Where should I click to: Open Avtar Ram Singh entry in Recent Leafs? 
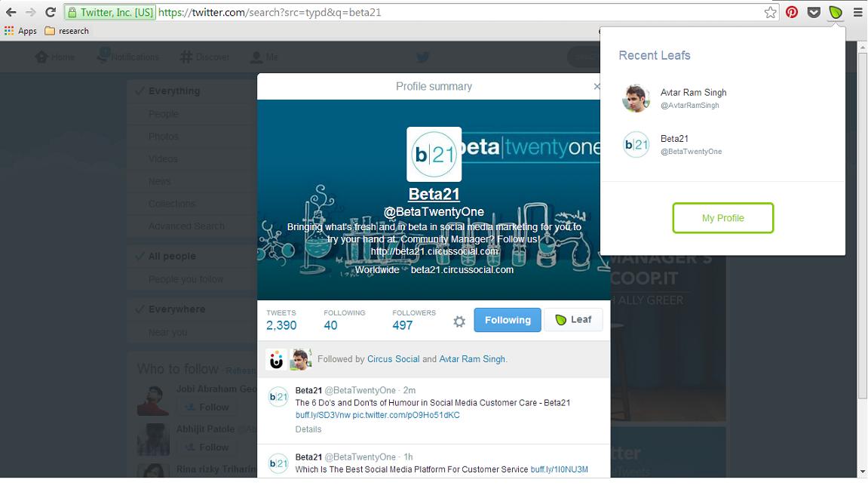point(693,93)
